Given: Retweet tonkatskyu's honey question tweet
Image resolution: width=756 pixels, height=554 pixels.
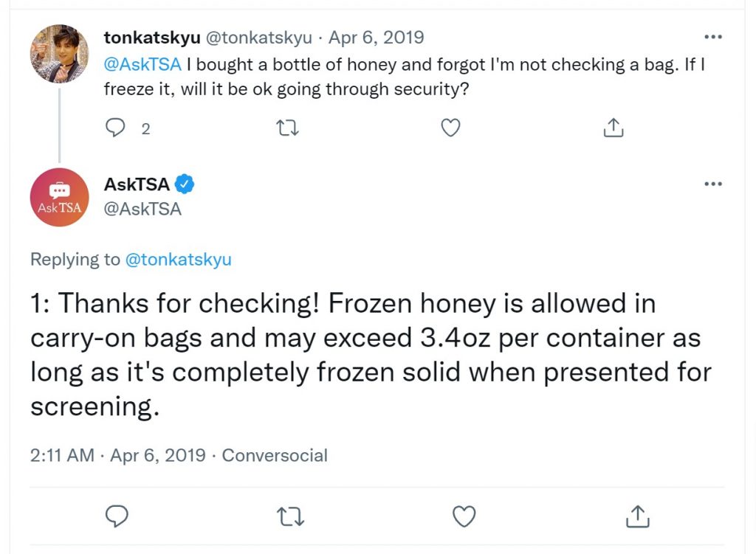Looking at the screenshot, I should pyautogui.click(x=287, y=128).
